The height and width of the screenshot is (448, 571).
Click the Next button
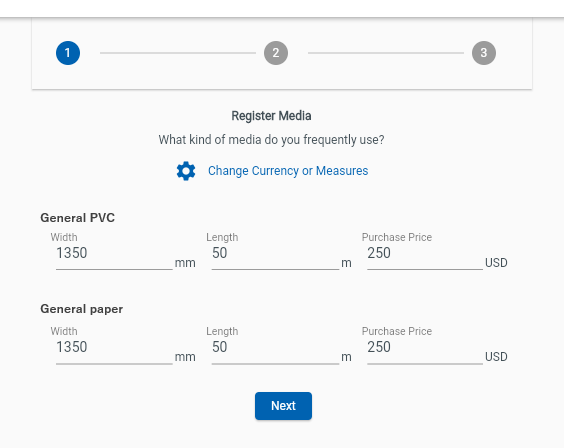tap(283, 406)
